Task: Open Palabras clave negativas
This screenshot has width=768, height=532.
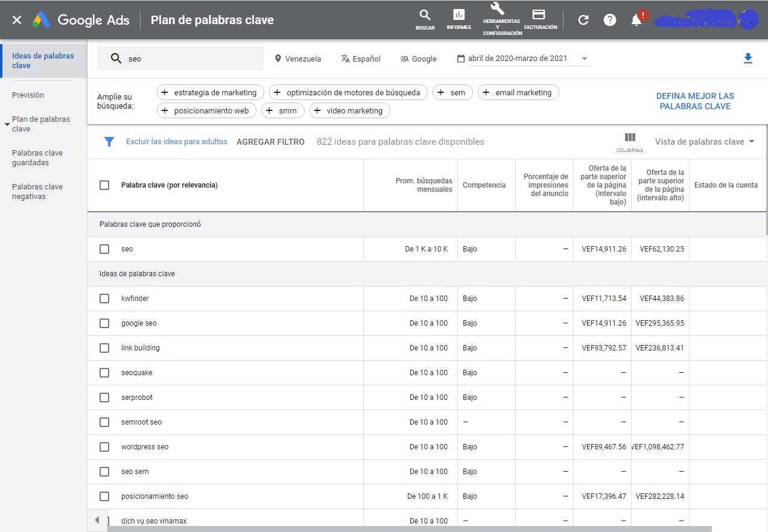Action: (38, 191)
